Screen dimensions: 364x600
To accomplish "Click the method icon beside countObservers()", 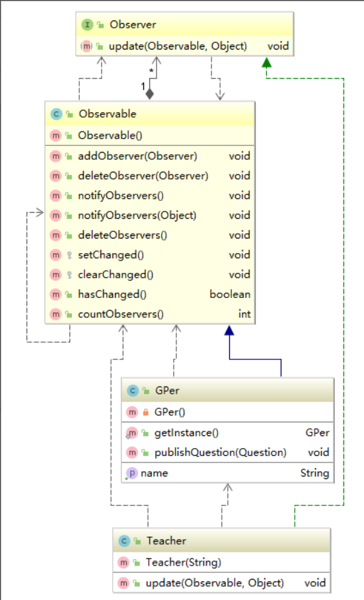I will point(56,314).
